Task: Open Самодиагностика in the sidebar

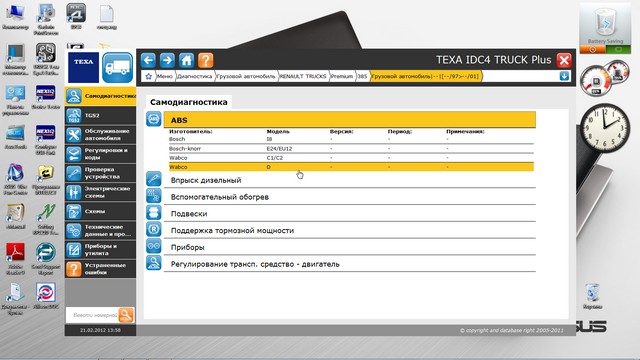Action: coord(100,96)
